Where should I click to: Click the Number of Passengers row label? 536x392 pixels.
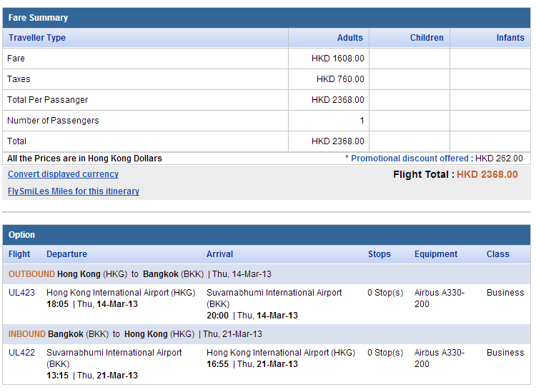[x=53, y=121]
